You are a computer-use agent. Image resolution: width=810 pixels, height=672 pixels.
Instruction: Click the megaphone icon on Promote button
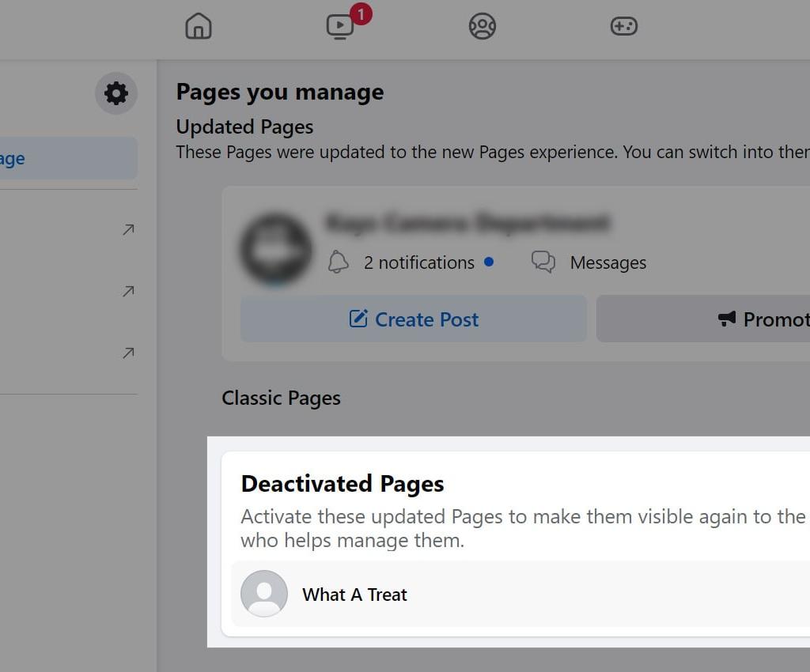pyautogui.click(x=726, y=319)
